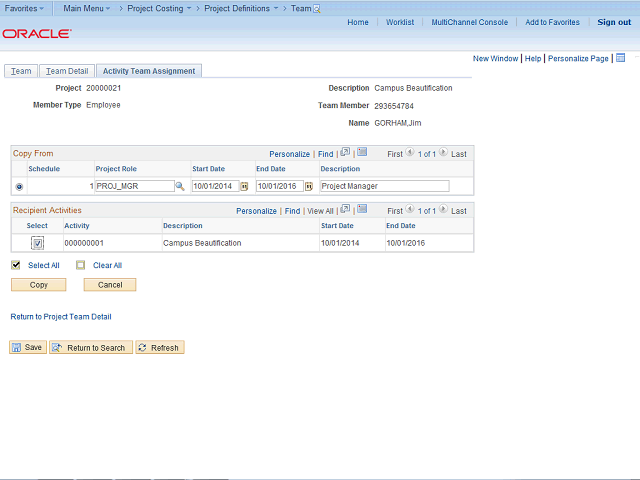Click the Clear All checkbox icon
The width and height of the screenshot is (640, 480).
(80, 265)
